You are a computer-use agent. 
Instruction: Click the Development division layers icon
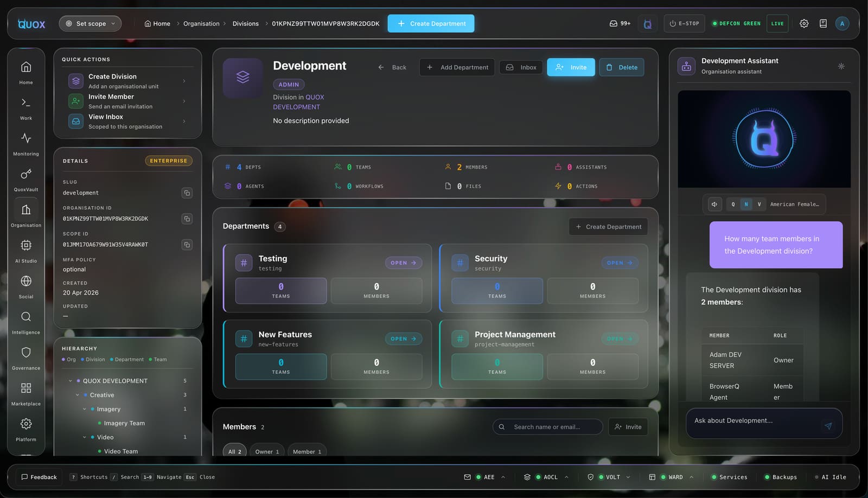click(x=243, y=78)
